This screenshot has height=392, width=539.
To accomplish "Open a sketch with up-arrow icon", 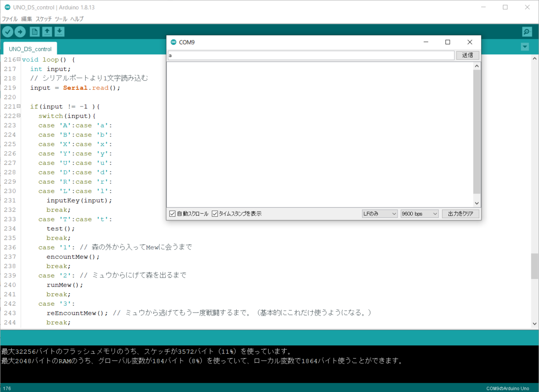I will tap(47, 31).
